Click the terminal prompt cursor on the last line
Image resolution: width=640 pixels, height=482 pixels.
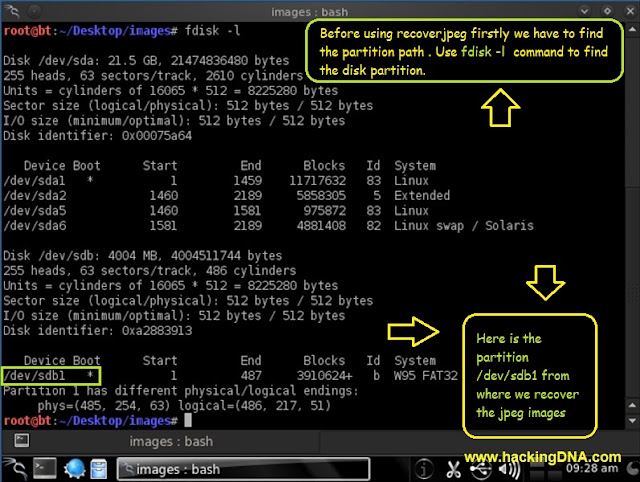click(188, 420)
